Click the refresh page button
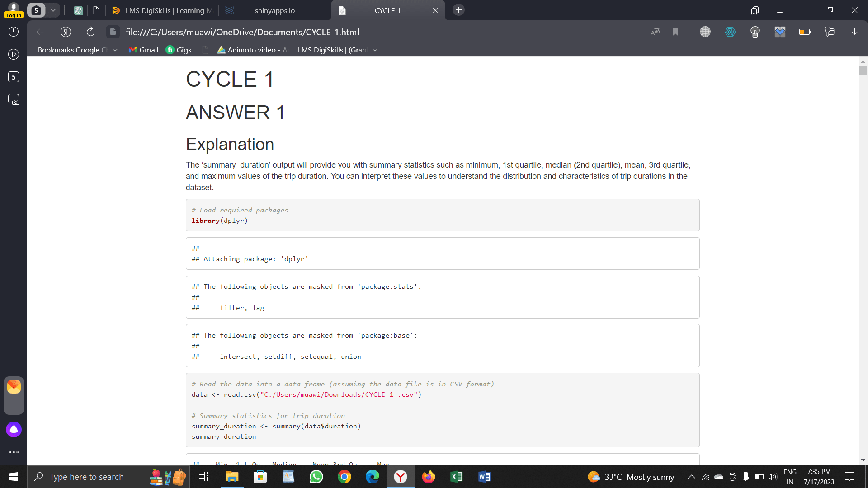The width and height of the screenshot is (868, 488). pyautogui.click(x=90, y=32)
